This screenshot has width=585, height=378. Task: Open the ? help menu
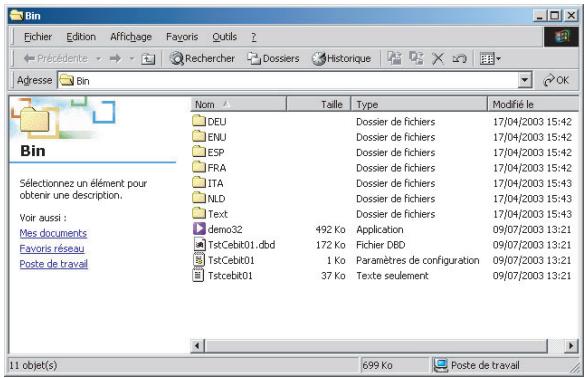coord(254,37)
